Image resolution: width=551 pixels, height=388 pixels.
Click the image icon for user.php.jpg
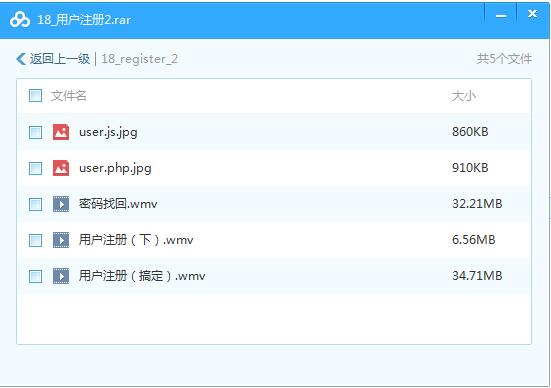61,168
